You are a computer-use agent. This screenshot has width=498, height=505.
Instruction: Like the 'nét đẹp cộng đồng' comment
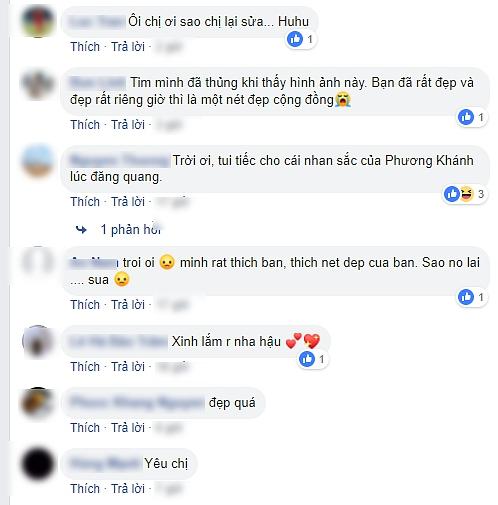[85, 125]
